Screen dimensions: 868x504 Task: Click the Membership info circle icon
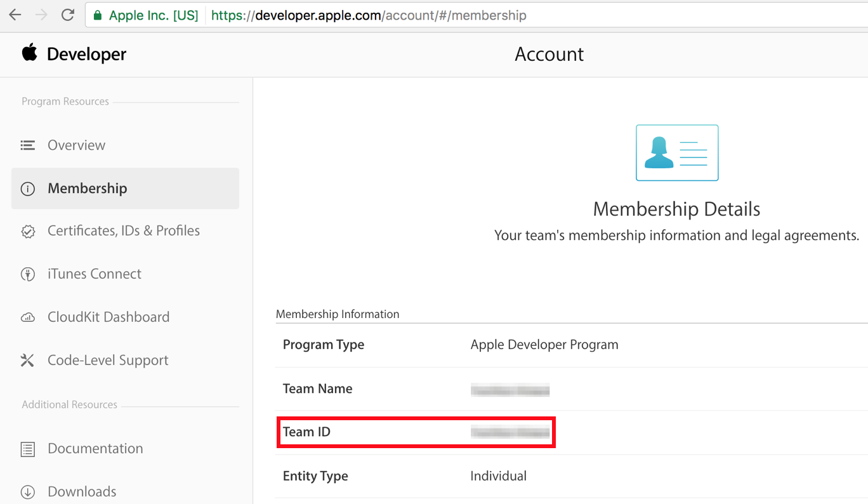27,189
